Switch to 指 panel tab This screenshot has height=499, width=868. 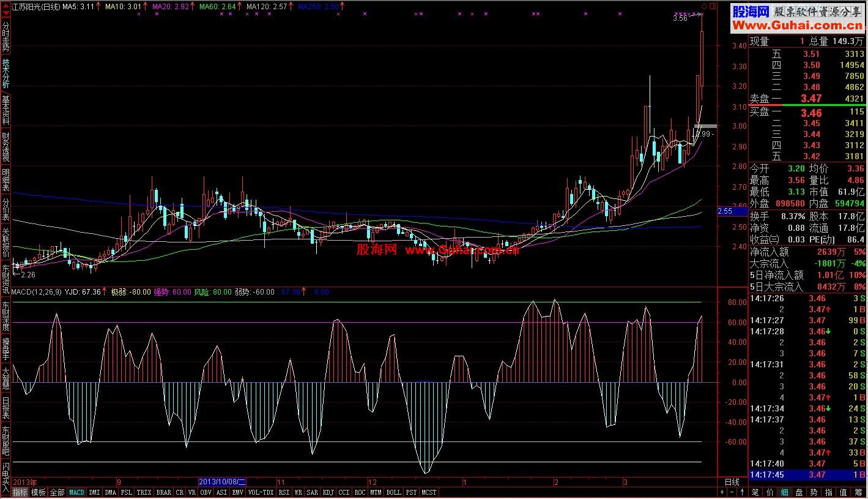point(828,492)
